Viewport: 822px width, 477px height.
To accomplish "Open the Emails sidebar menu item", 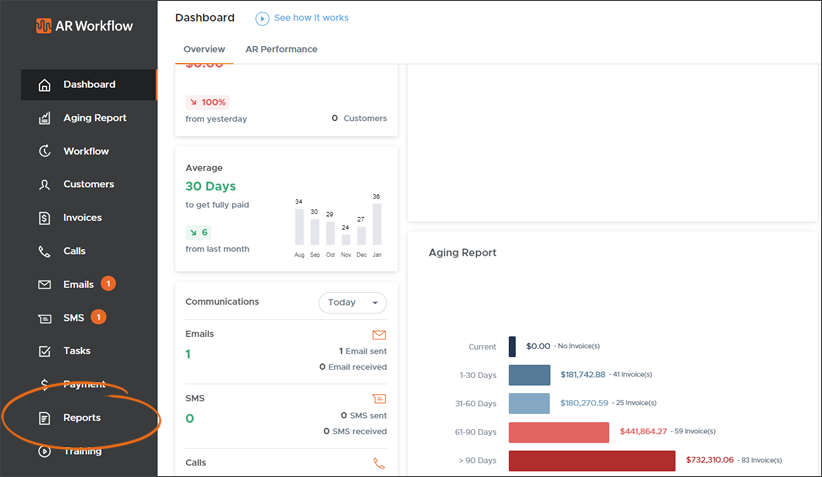I will tap(78, 285).
